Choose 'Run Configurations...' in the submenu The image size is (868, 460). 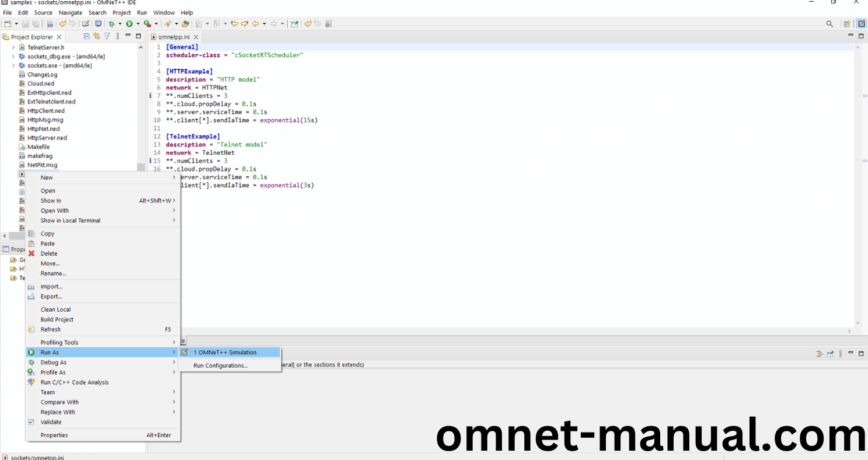tap(220, 365)
